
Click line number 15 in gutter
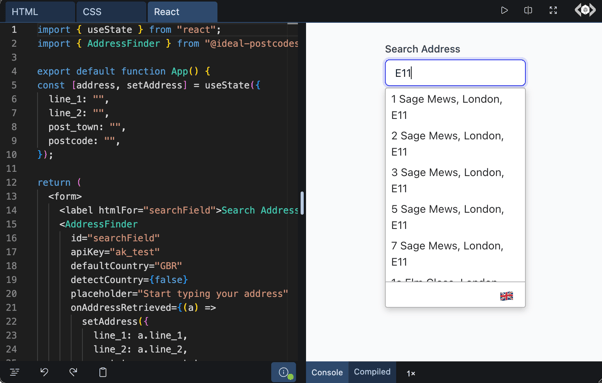[x=12, y=224]
